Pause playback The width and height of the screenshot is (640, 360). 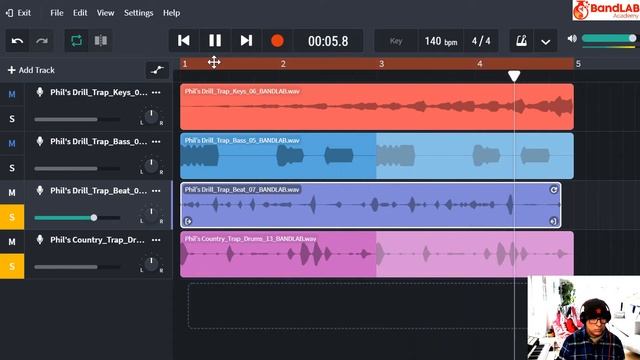[x=215, y=40]
